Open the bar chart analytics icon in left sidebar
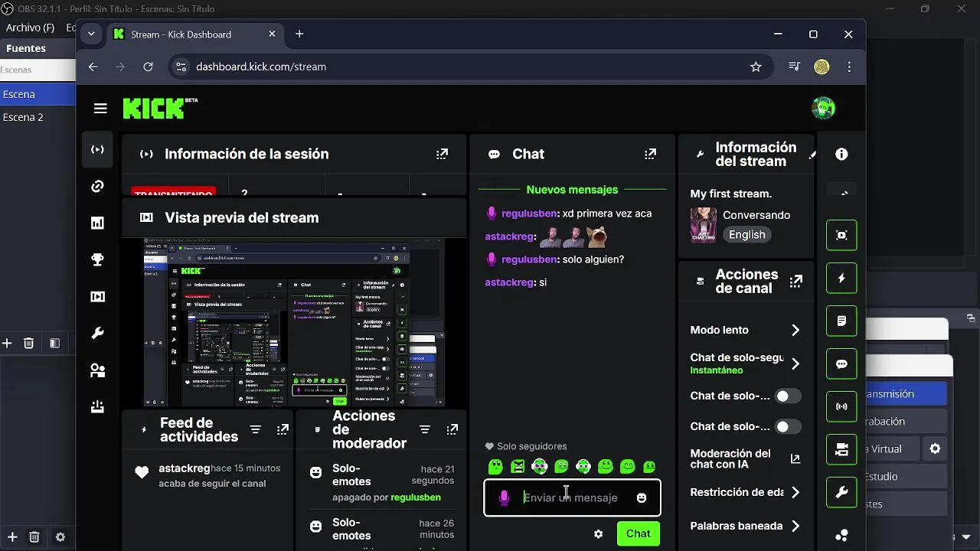 point(97,223)
